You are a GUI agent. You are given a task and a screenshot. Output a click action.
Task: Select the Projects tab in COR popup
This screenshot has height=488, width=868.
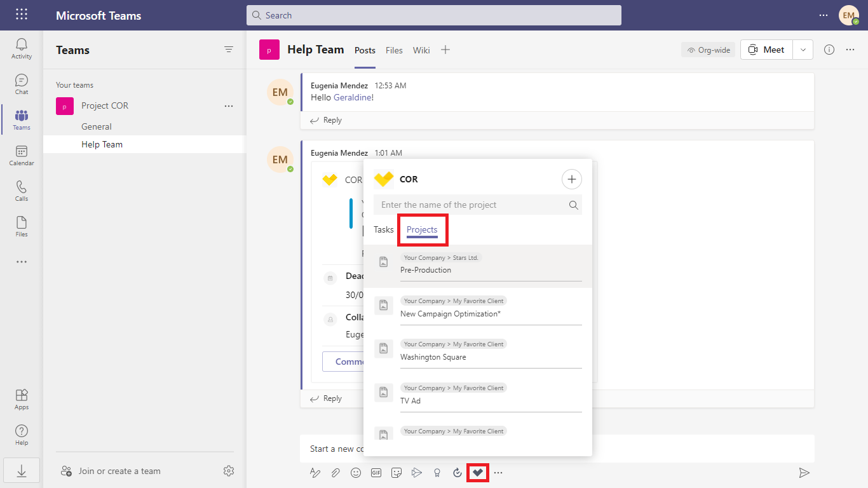pyautogui.click(x=422, y=229)
